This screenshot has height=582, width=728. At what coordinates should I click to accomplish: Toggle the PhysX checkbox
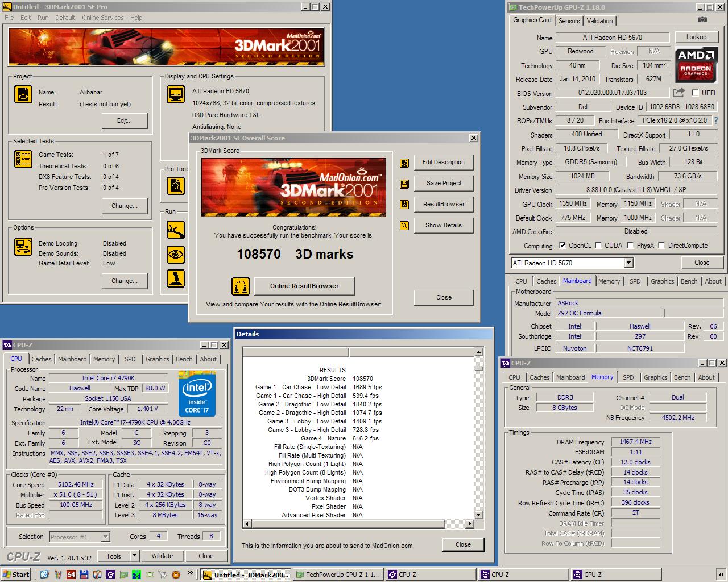pos(630,246)
